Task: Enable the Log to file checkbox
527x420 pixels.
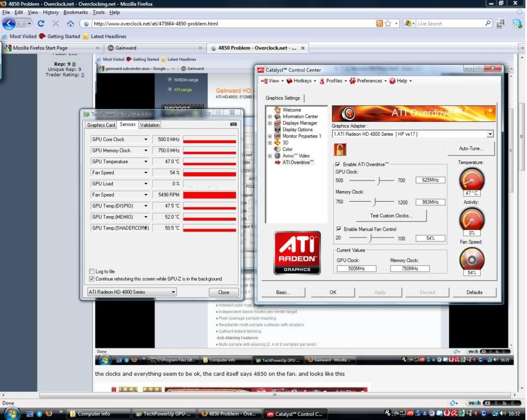Action: [x=91, y=271]
